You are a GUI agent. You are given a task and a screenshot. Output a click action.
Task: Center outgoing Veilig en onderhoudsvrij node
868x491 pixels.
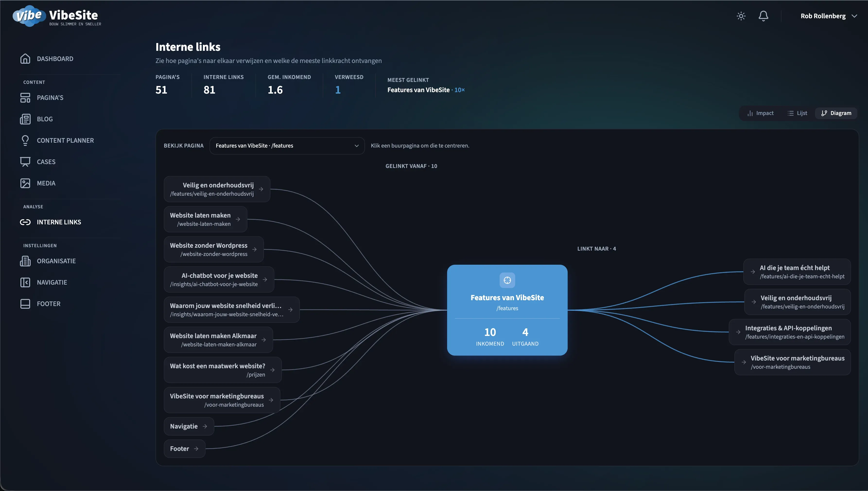tap(797, 302)
